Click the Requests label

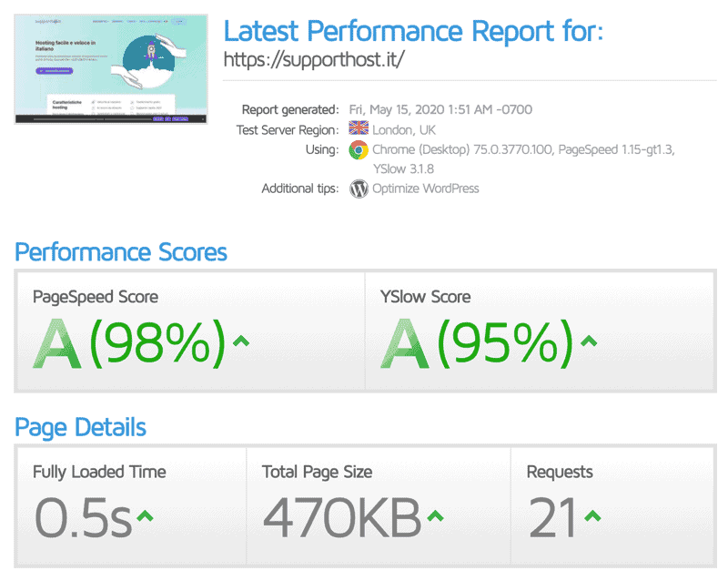tap(560, 472)
